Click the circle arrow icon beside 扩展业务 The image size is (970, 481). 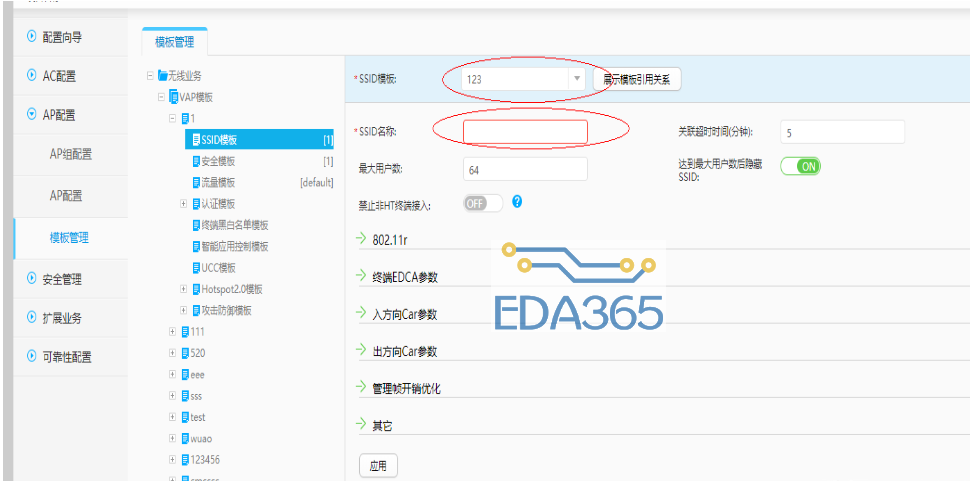pyautogui.click(x=32, y=318)
